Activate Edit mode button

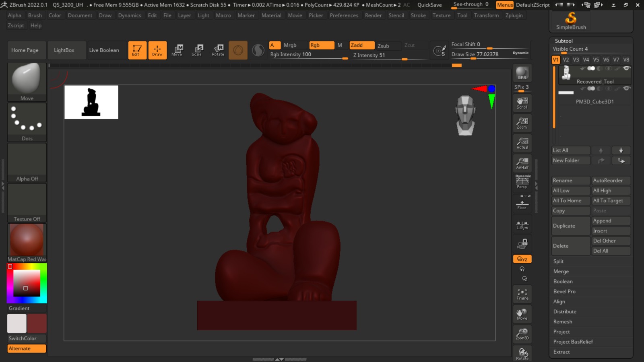[137, 50]
